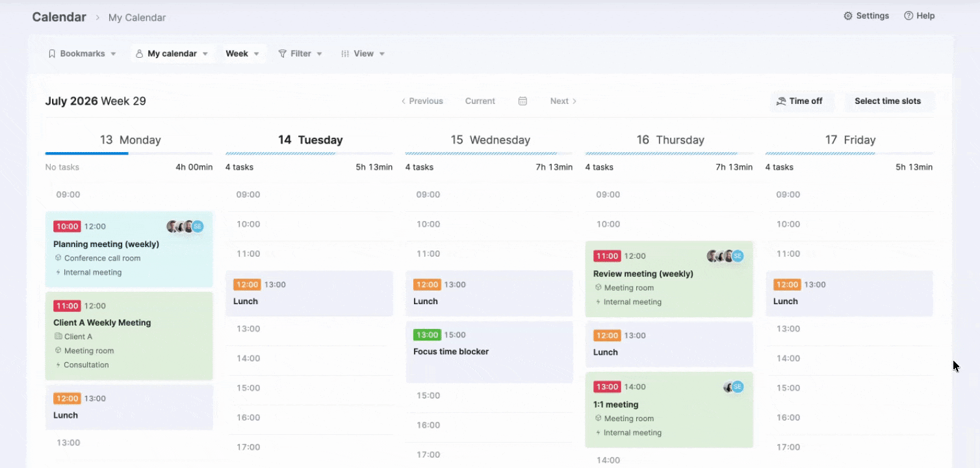Image resolution: width=980 pixels, height=468 pixels.
Task: Click attendee avatars on Planning meeting
Action: [185, 226]
